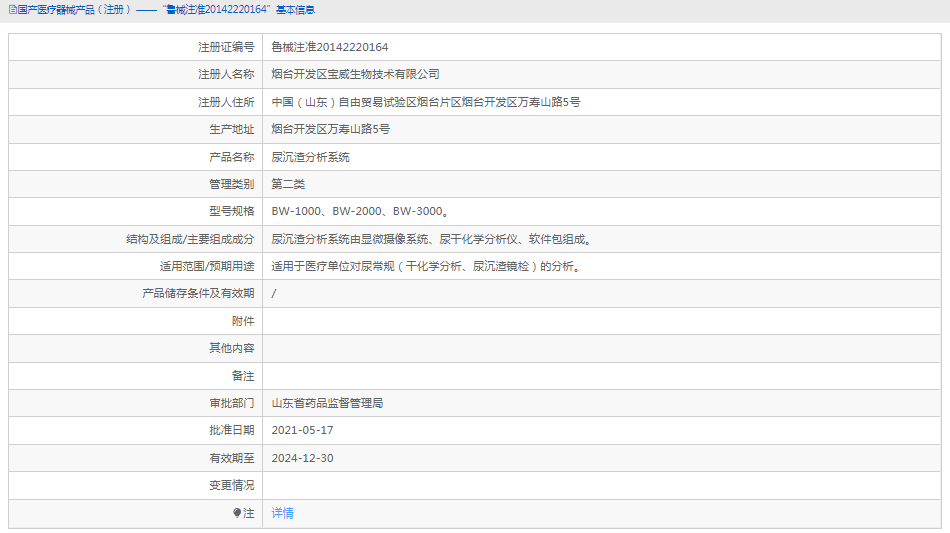Click the address starting with 中国（山东）自由贸易试验区
Viewport: 950px width, 533px height.
[426, 102]
